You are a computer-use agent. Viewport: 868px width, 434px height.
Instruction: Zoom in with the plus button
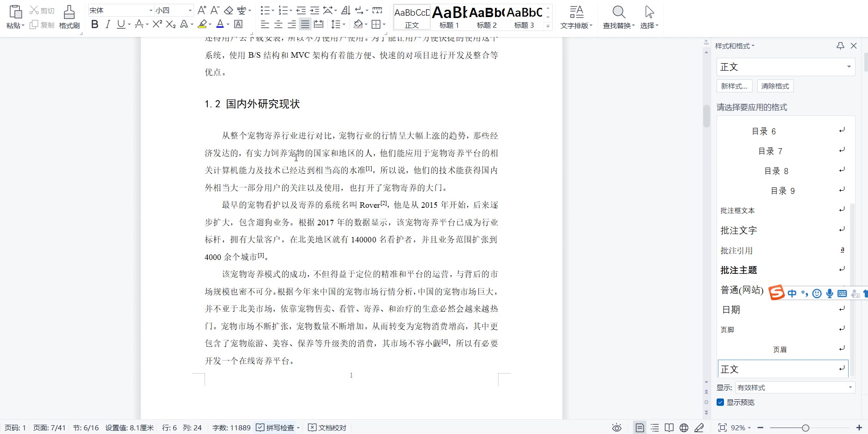(859, 428)
